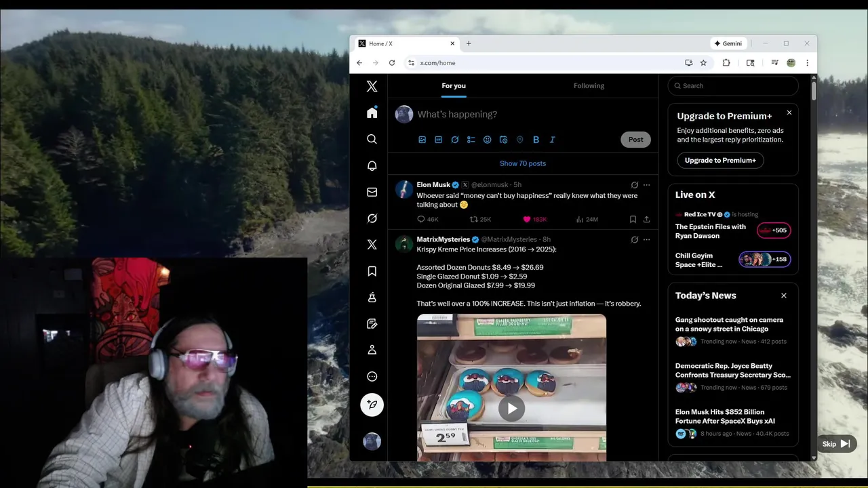
Task: Repost Elon Musk's post with 25K reposts
Action: [x=480, y=220]
